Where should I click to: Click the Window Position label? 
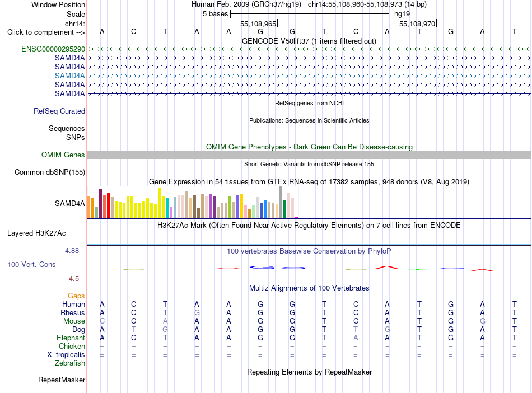[x=58, y=4]
